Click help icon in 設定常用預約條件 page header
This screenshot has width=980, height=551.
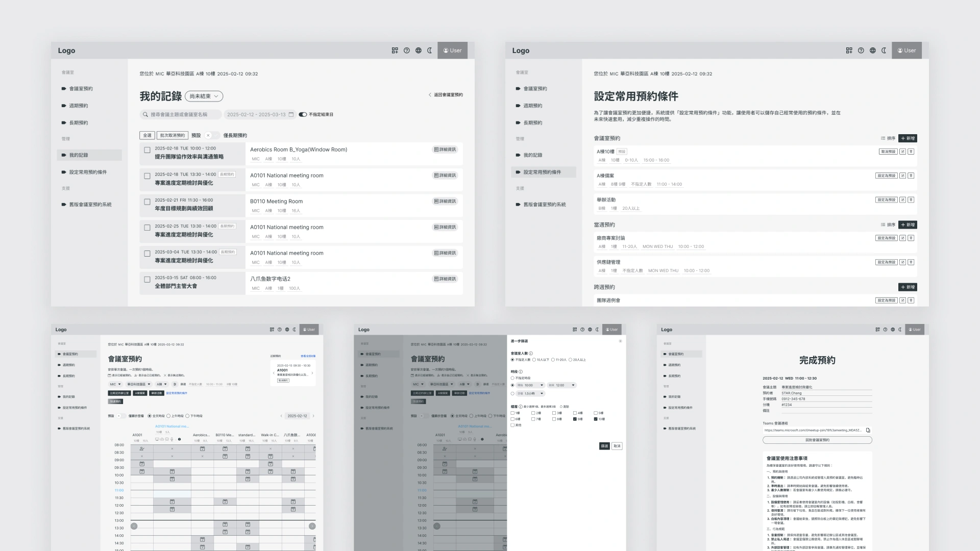click(861, 51)
